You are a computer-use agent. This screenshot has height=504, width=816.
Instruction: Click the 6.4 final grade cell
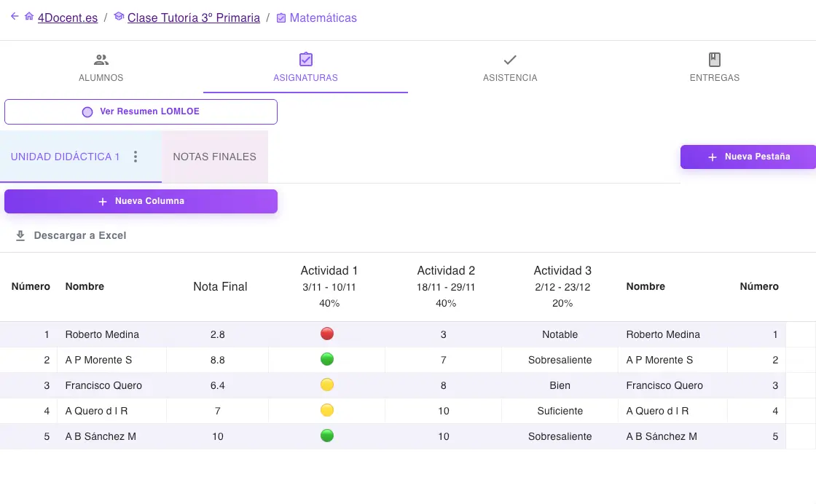(218, 385)
